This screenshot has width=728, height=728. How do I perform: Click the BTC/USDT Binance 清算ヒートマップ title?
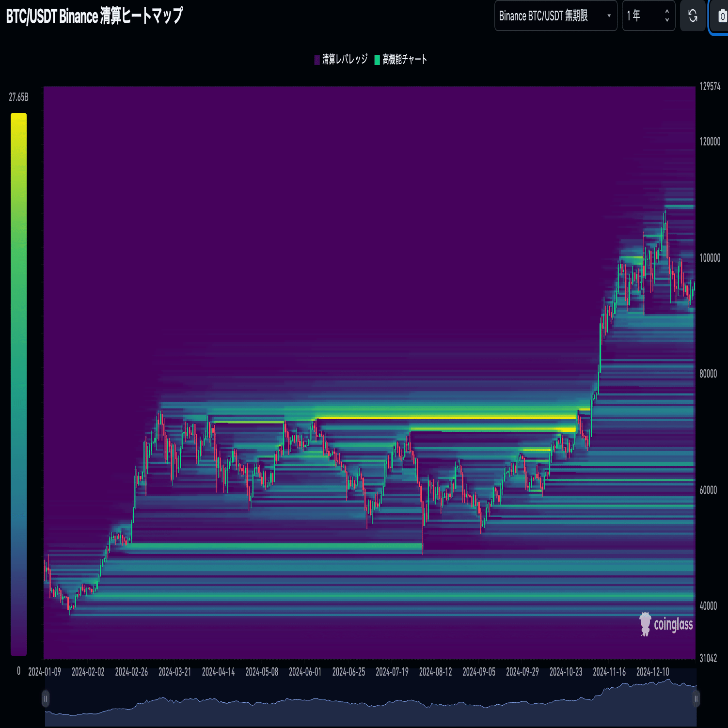pyautogui.click(x=95, y=16)
